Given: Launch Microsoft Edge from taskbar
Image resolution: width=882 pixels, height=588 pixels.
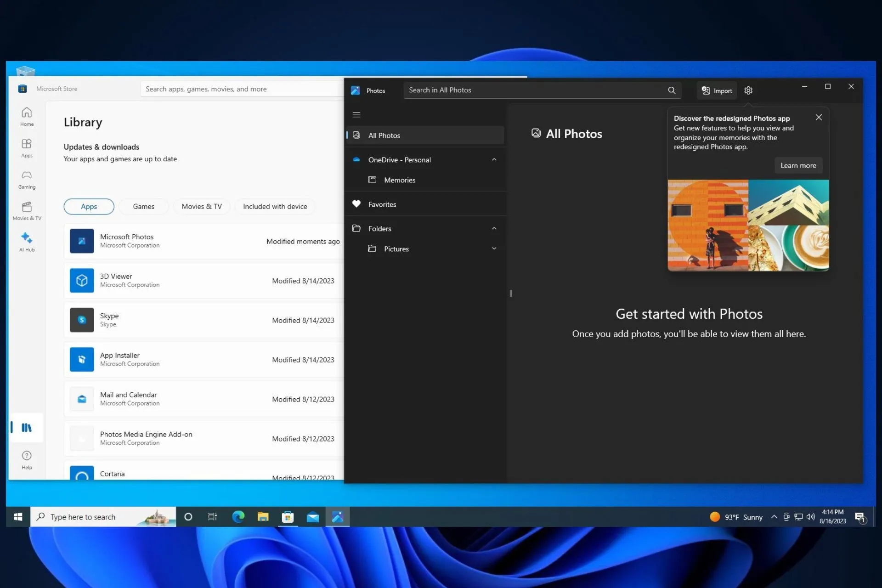Looking at the screenshot, I should pyautogui.click(x=238, y=517).
